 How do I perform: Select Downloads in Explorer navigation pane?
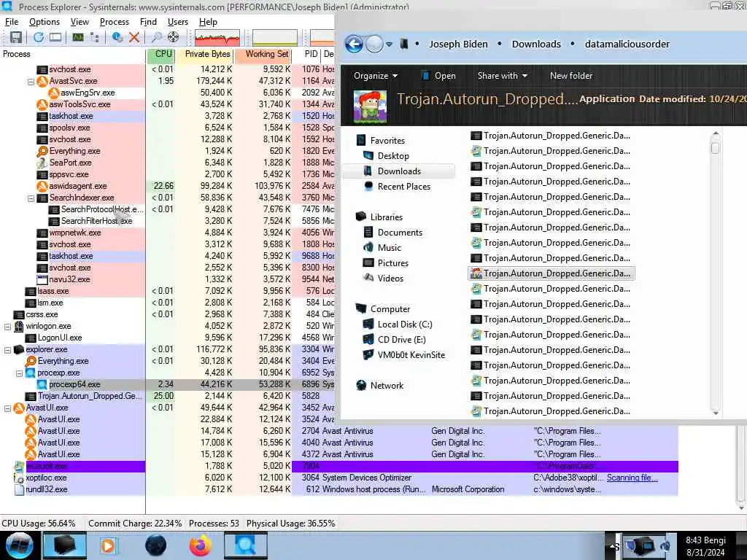coord(399,171)
